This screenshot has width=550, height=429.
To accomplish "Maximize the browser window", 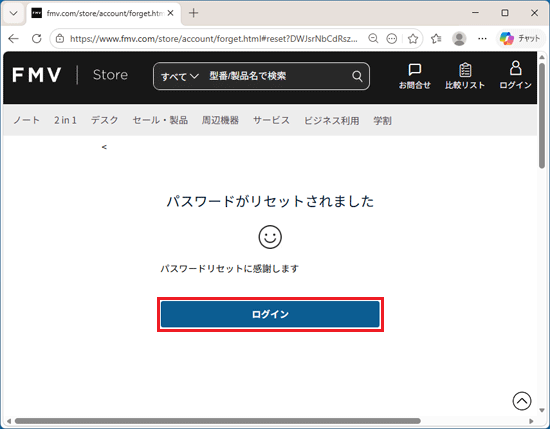I will pyautogui.click(x=505, y=13).
